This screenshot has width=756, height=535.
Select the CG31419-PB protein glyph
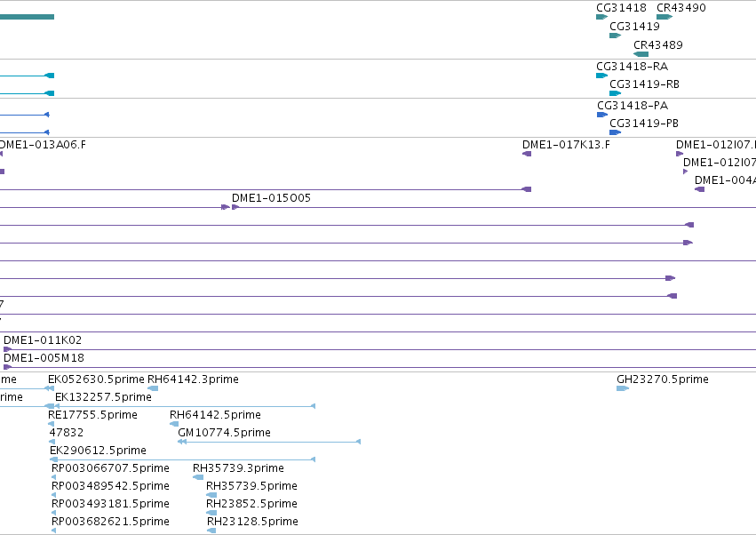(x=616, y=132)
